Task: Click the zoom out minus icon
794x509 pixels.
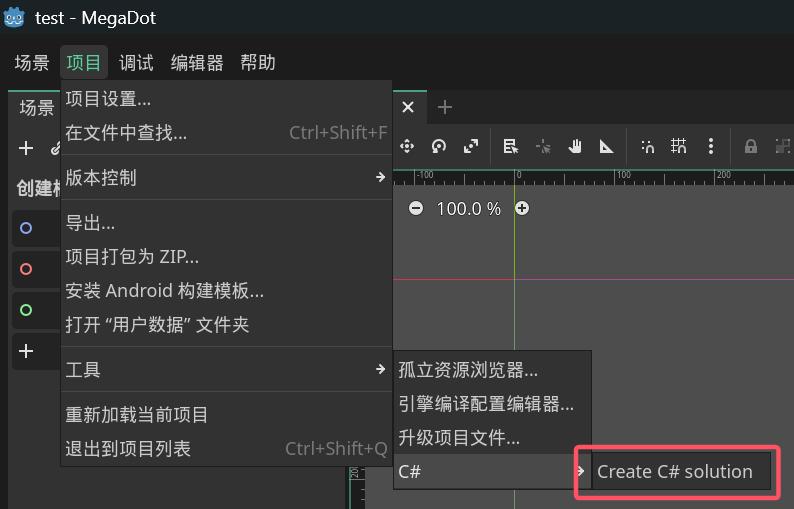Action: [416, 208]
